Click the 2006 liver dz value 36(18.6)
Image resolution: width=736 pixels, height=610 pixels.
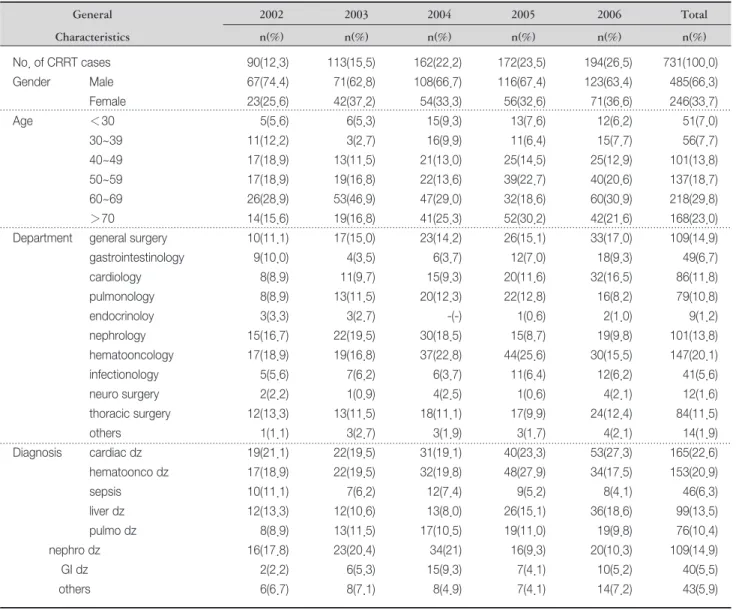tap(611, 512)
